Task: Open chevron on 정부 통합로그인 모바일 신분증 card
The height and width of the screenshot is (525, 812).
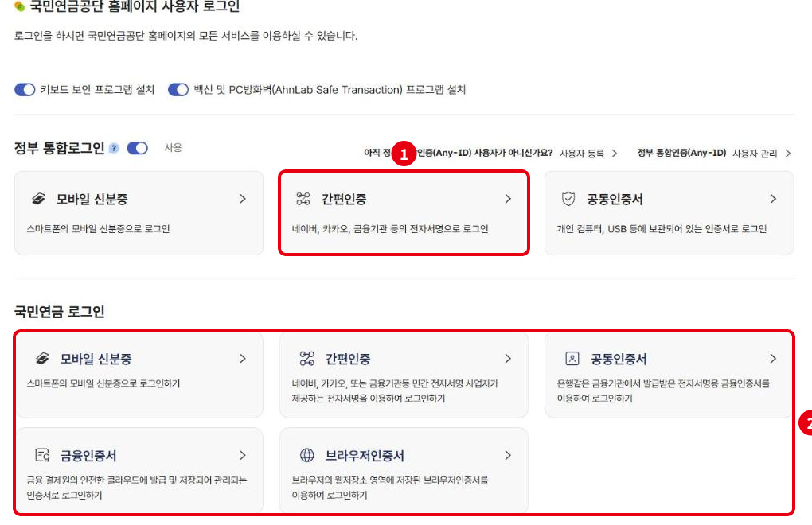Action: click(x=243, y=199)
